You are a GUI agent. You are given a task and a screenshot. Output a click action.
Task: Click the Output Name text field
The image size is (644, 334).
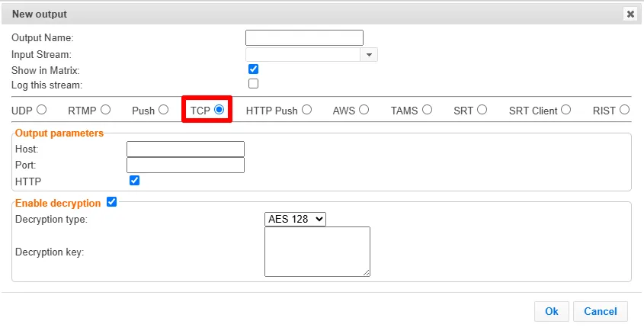coord(304,38)
